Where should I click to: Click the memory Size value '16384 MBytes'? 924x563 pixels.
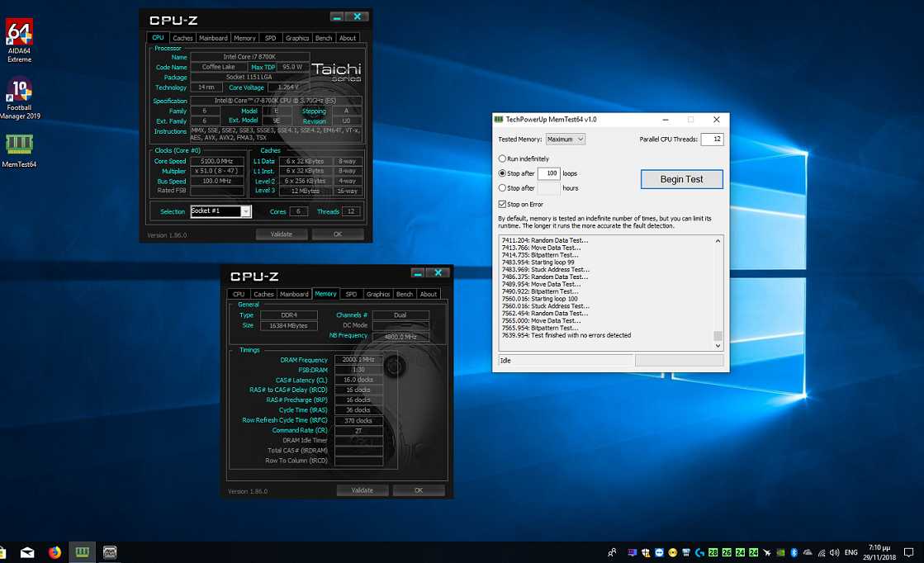[289, 326]
